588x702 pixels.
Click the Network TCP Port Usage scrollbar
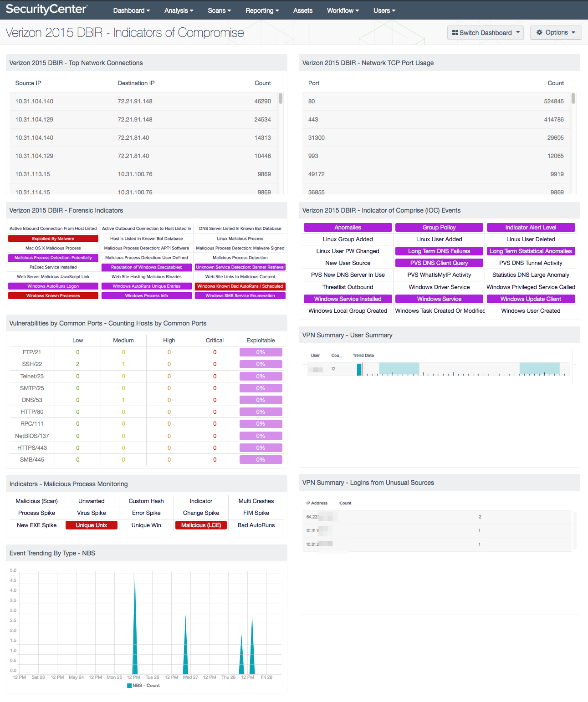(573, 98)
